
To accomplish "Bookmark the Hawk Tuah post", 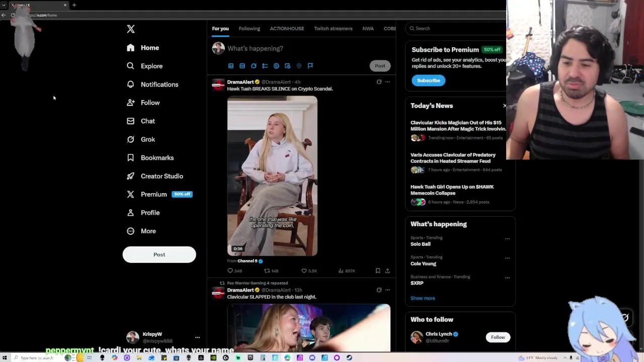I will tap(378, 271).
